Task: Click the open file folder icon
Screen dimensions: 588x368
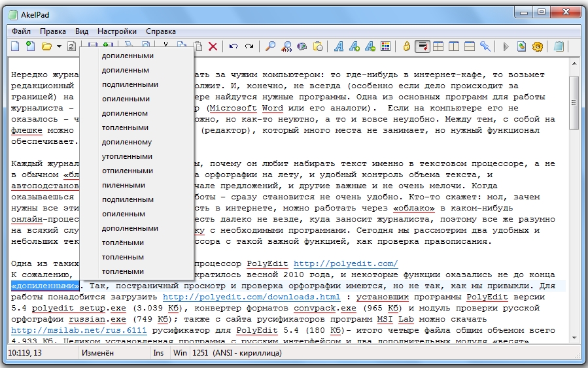Action: [x=46, y=46]
